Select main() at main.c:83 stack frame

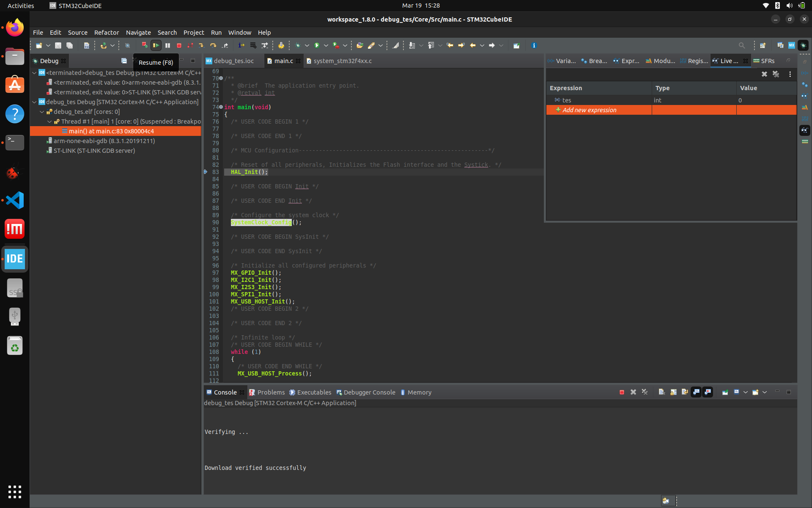[x=115, y=131]
